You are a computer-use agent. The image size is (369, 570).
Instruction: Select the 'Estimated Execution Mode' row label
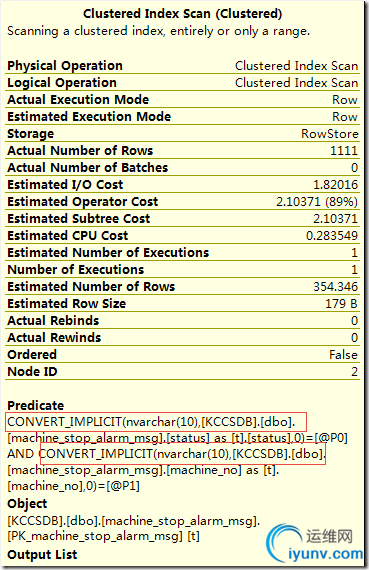click(x=89, y=116)
